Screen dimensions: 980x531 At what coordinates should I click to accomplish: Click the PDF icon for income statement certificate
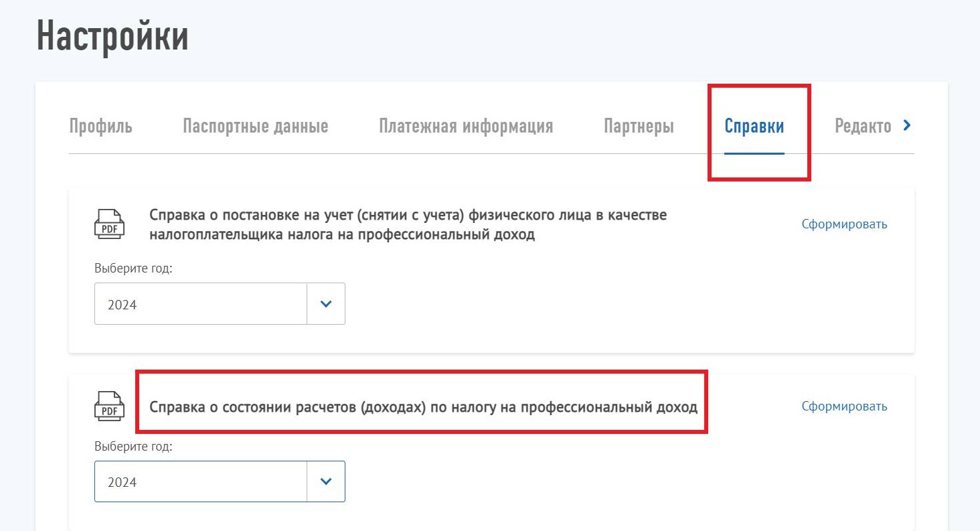(x=109, y=404)
